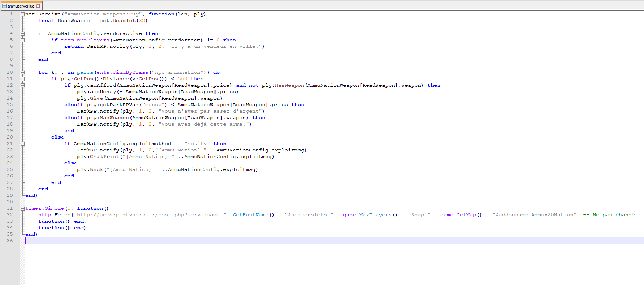Click "game.GetMap" on line 32
The width and height of the screenshot is (644, 285).
coord(458,215)
